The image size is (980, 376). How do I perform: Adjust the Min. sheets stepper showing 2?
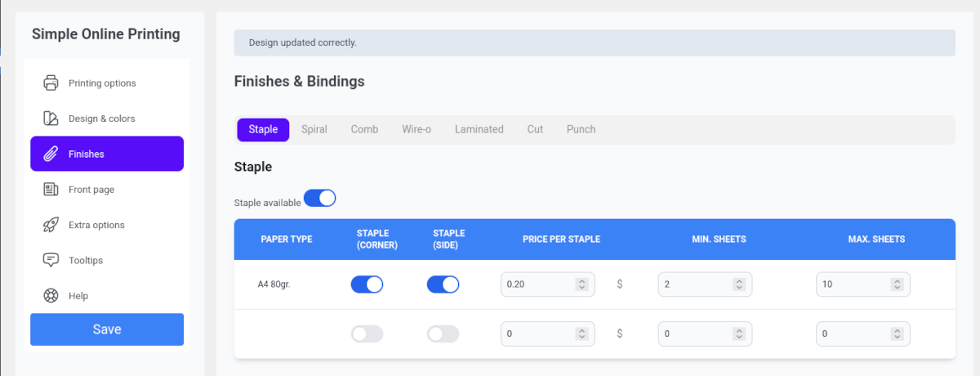click(x=739, y=284)
